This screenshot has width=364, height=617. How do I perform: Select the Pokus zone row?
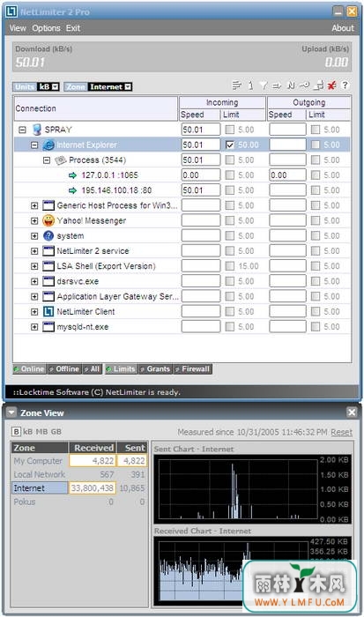point(79,502)
